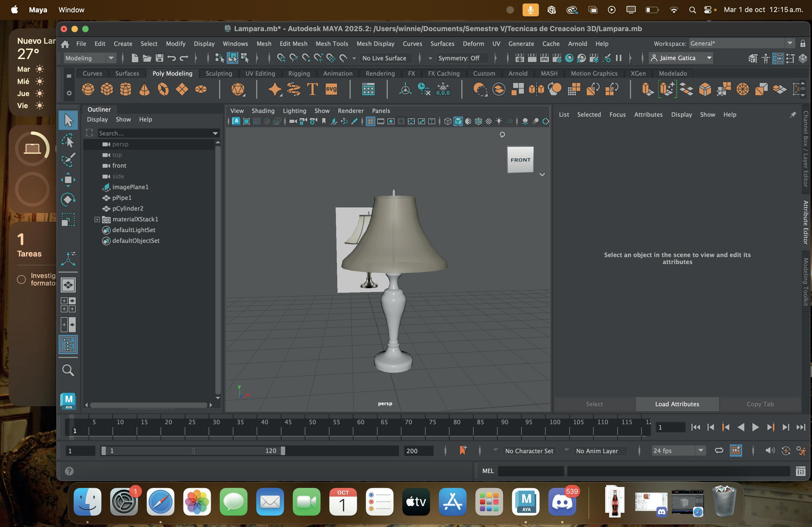Image resolution: width=812 pixels, height=527 pixels.
Task: Click the Lasso select tool
Action: point(68,140)
